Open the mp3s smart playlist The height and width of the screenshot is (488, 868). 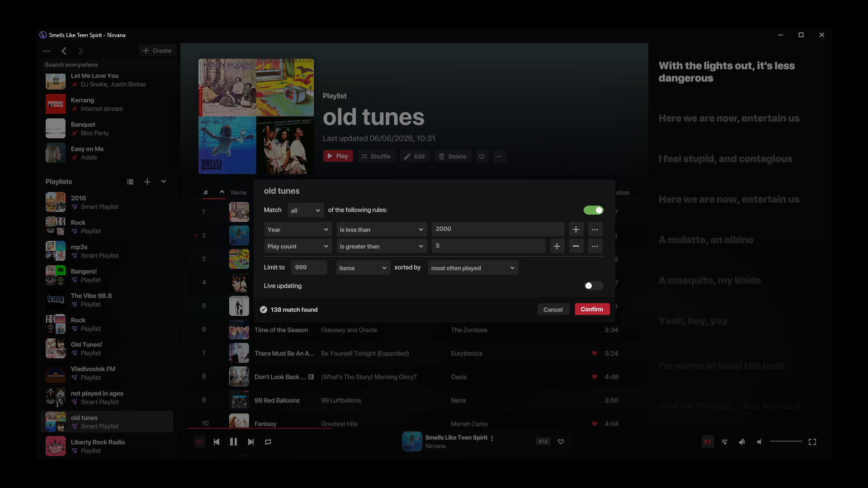click(x=107, y=251)
